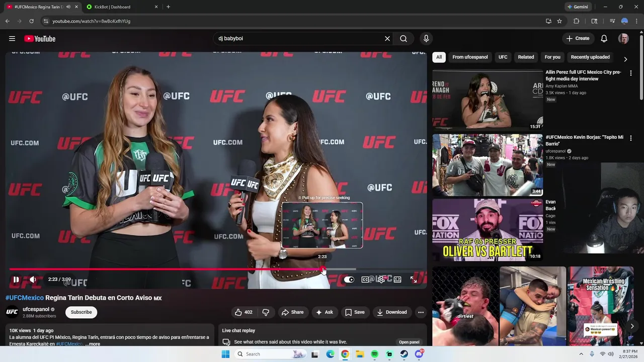Open the Gemini button in Chrome
Screen dimensions: 644x362
click(x=577, y=7)
